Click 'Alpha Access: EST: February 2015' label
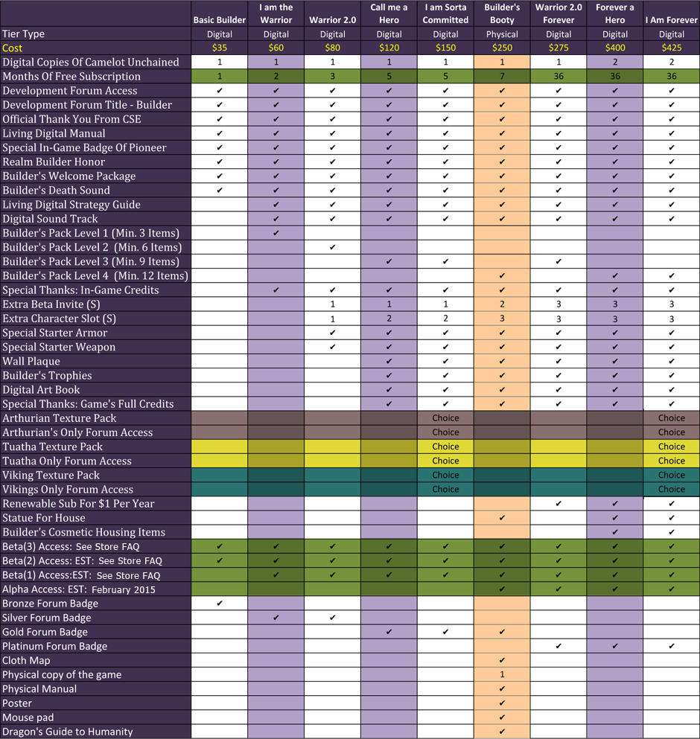Viewport: 700px width, 739px height. [78, 589]
